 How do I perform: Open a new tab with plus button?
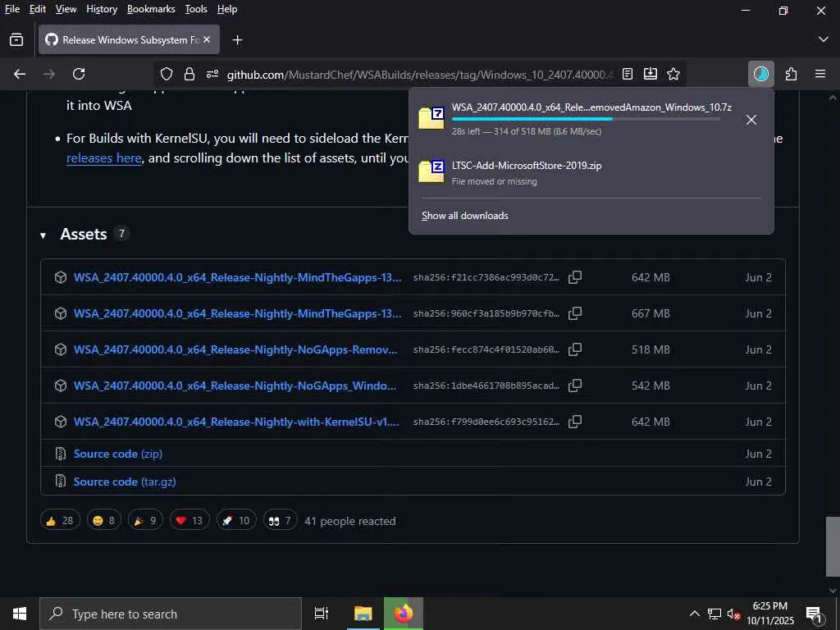[x=237, y=40]
